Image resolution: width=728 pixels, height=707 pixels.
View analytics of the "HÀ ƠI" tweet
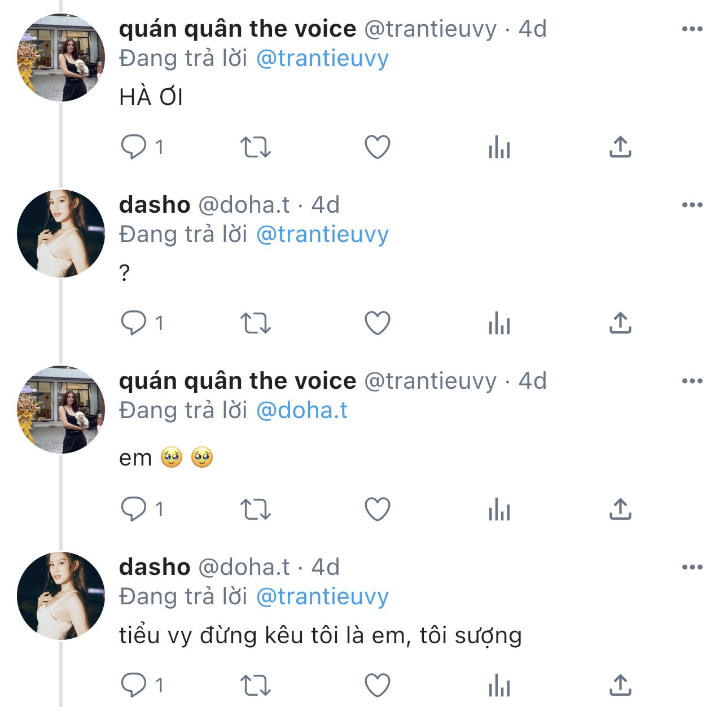pyautogui.click(x=499, y=147)
